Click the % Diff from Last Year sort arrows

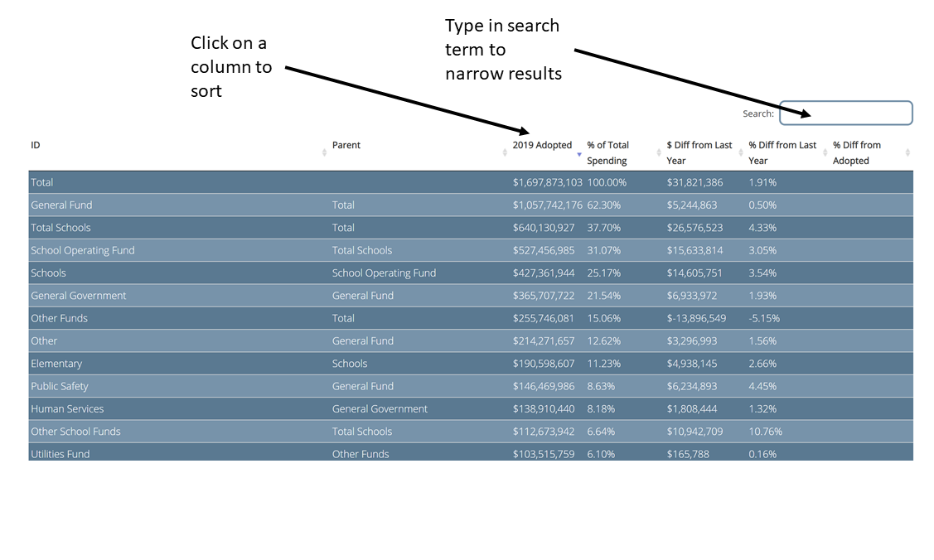point(825,152)
